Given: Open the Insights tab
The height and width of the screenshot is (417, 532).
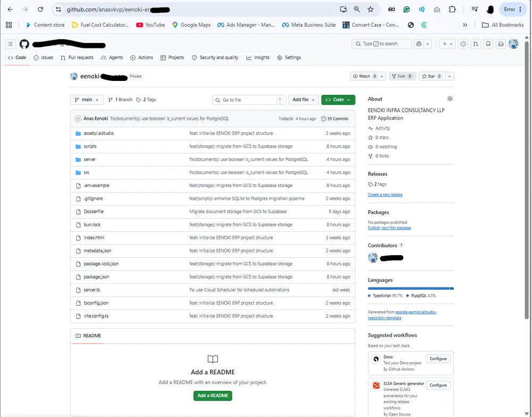Looking at the screenshot, I should (258, 58).
